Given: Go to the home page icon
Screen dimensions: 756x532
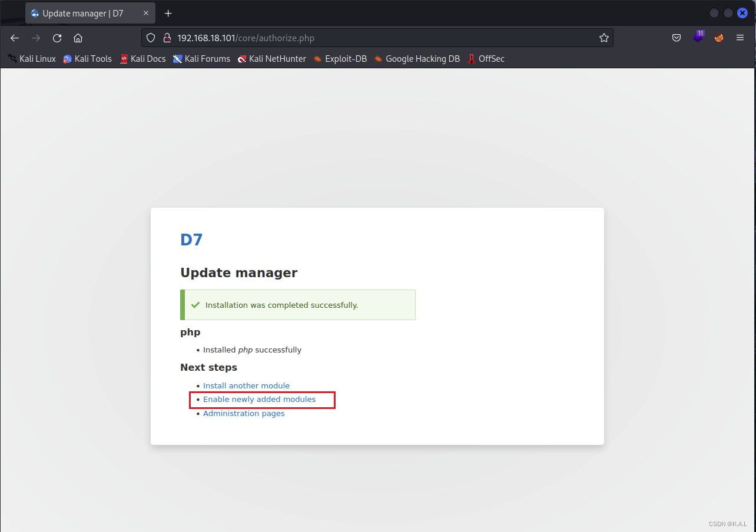Looking at the screenshot, I should (78, 38).
